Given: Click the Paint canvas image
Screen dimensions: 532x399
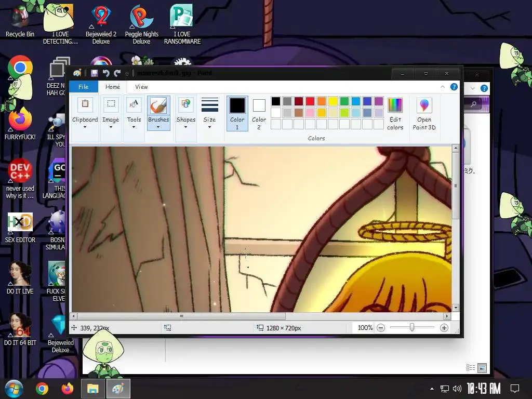Looking at the screenshot, I should (x=261, y=229).
